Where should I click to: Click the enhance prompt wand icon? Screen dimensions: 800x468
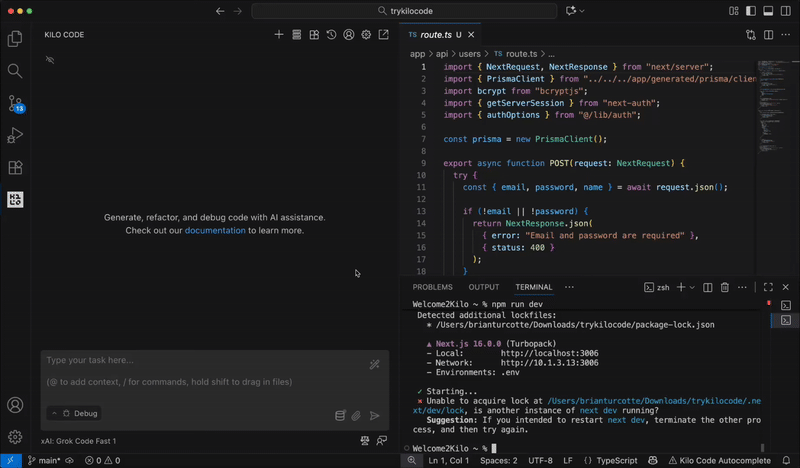click(374, 365)
